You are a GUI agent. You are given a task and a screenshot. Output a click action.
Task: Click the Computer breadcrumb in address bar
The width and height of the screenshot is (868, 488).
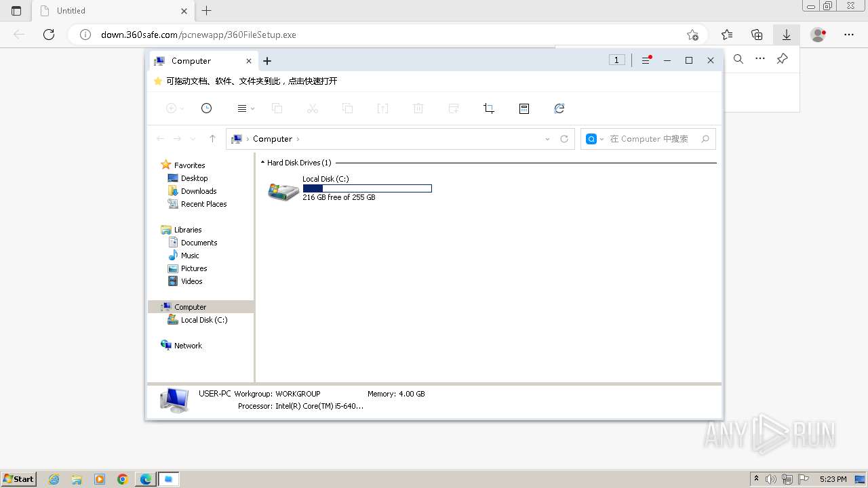(x=273, y=139)
